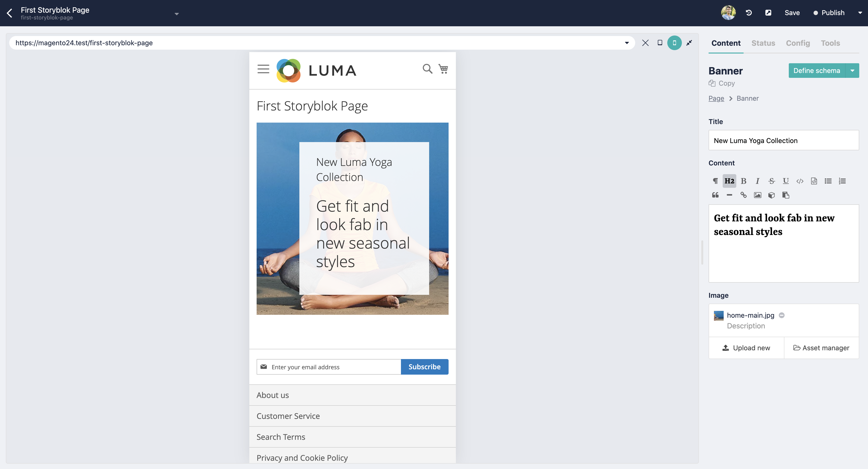Open Privacy and Cookie Policy link
Viewport: 868px width, 469px height.
(x=302, y=458)
